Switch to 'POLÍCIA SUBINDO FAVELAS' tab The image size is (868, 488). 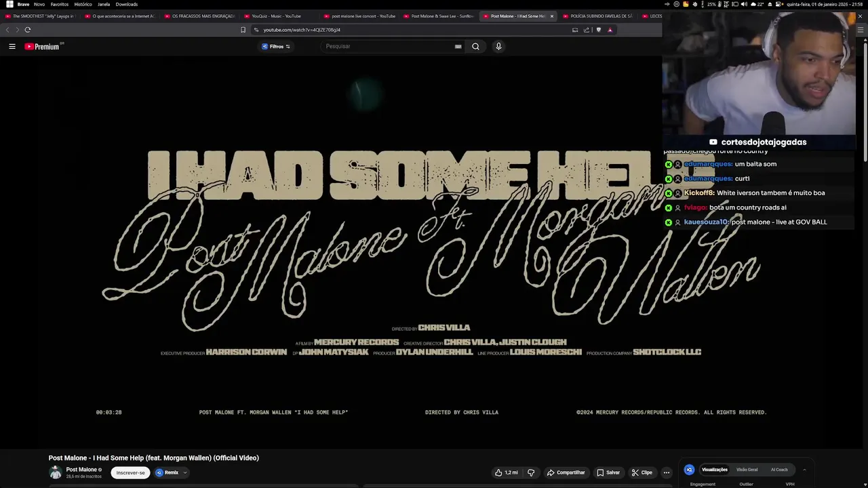click(598, 16)
